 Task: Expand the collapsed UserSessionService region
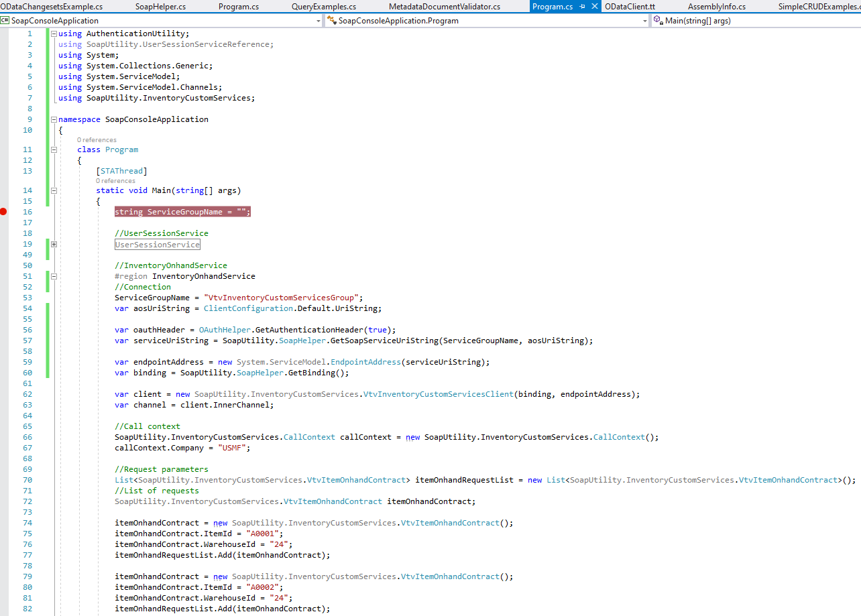(54, 244)
